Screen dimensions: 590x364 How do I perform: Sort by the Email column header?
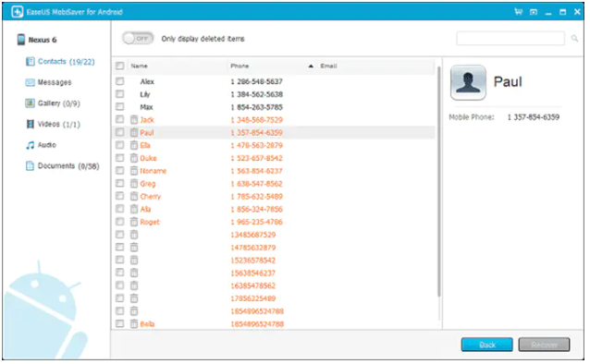(x=328, y=66)
